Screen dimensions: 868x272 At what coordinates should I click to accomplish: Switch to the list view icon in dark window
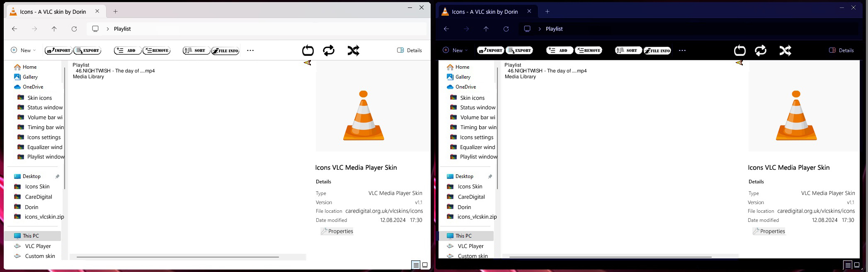click(x=848, y=265)
